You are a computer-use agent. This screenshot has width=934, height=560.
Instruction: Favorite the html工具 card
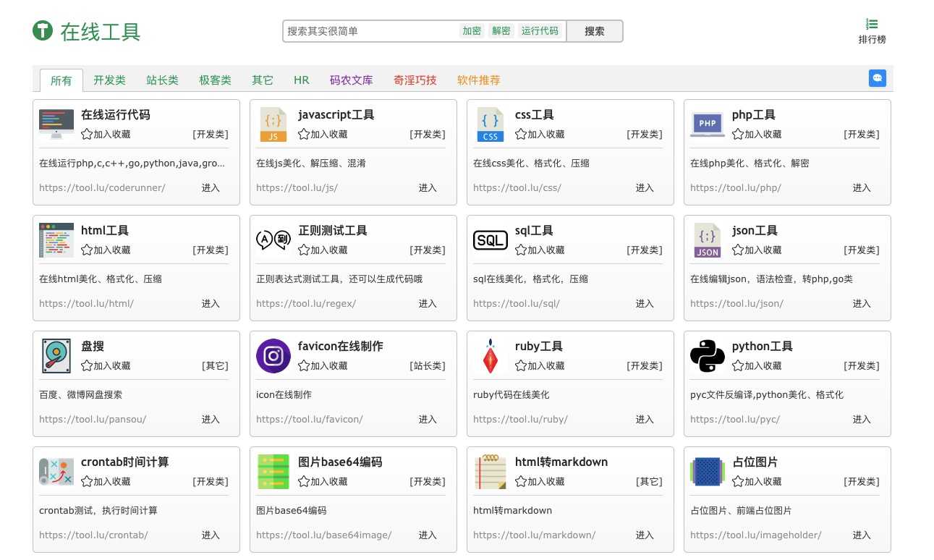pos(106,250)
